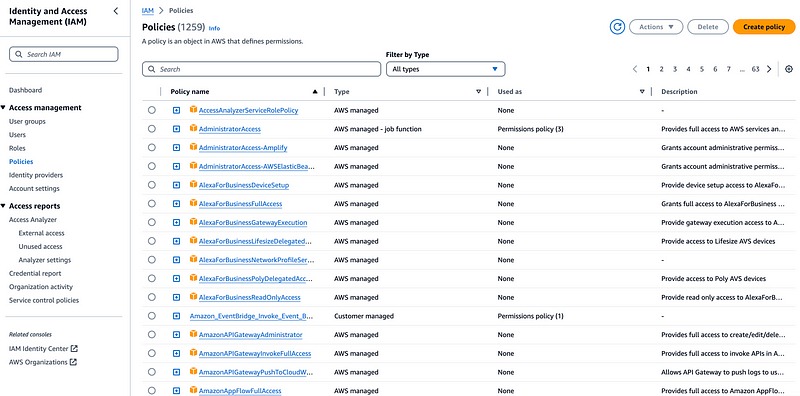Open AWS Organizations external link icon
Viewport: 800px width, 396px height.
(x=73, y=362)
